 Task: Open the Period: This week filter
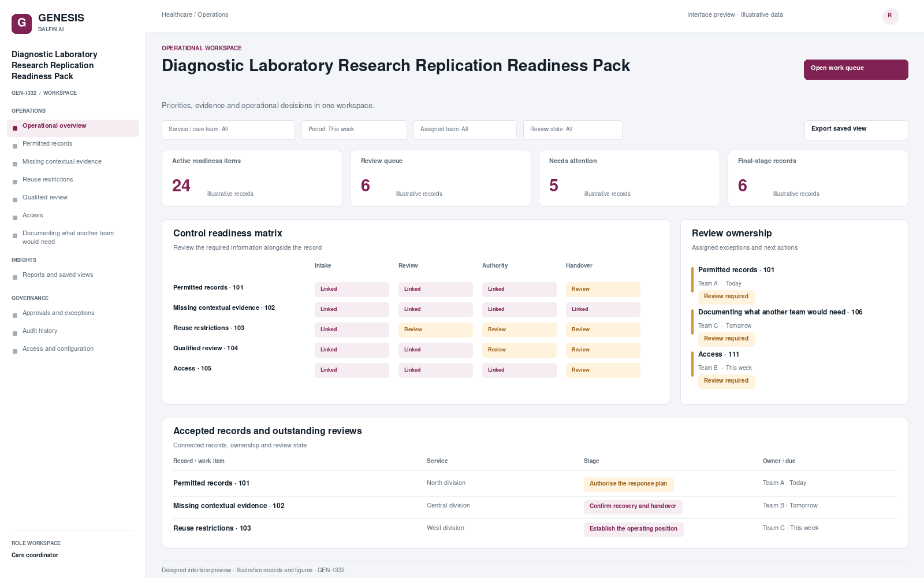click(x=354, y=130)
